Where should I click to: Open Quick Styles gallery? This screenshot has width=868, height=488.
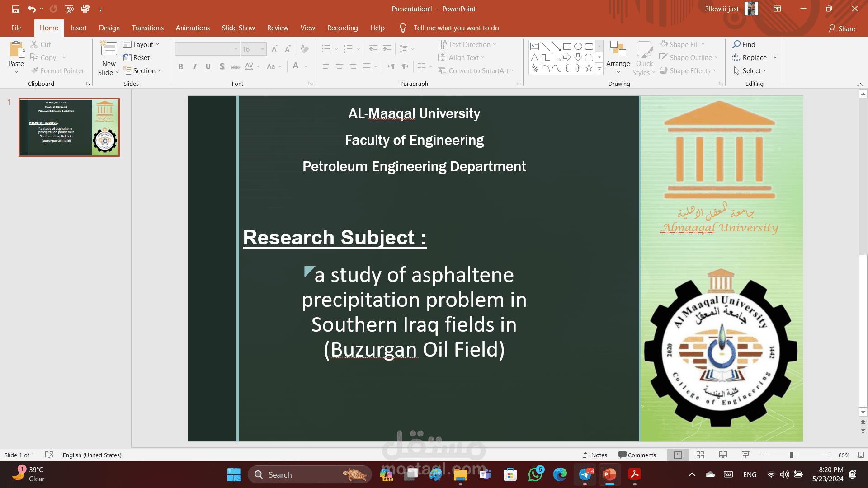(x=644, y=58)
